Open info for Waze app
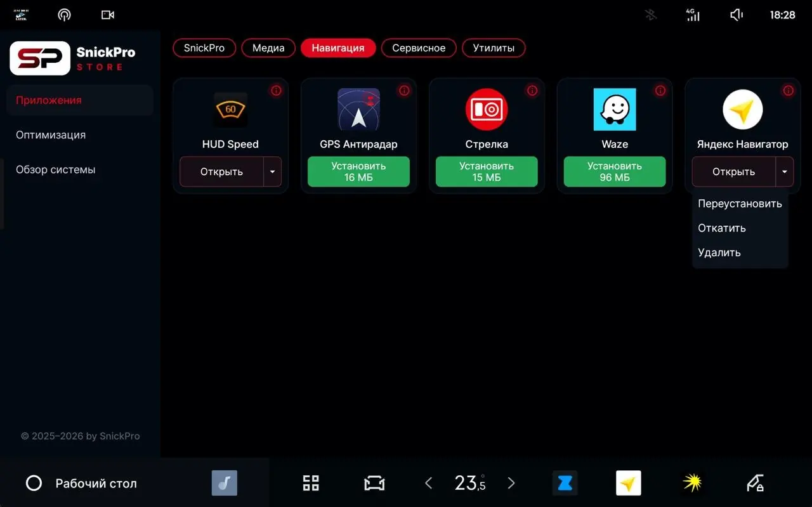This screenshot has width=812, height=507. (660, 91)
